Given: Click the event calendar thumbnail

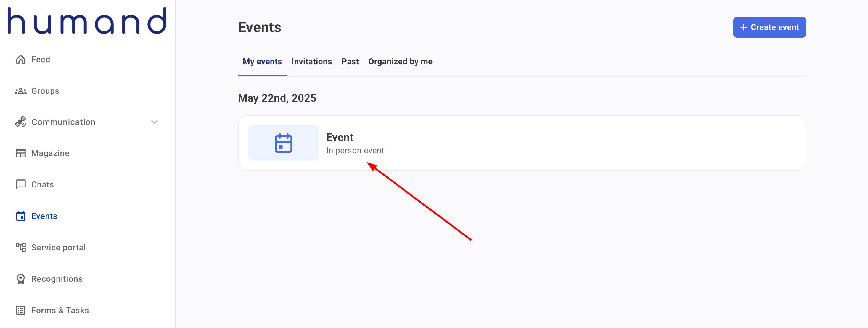Looking at the screenshot, I should tap(283, 143).
